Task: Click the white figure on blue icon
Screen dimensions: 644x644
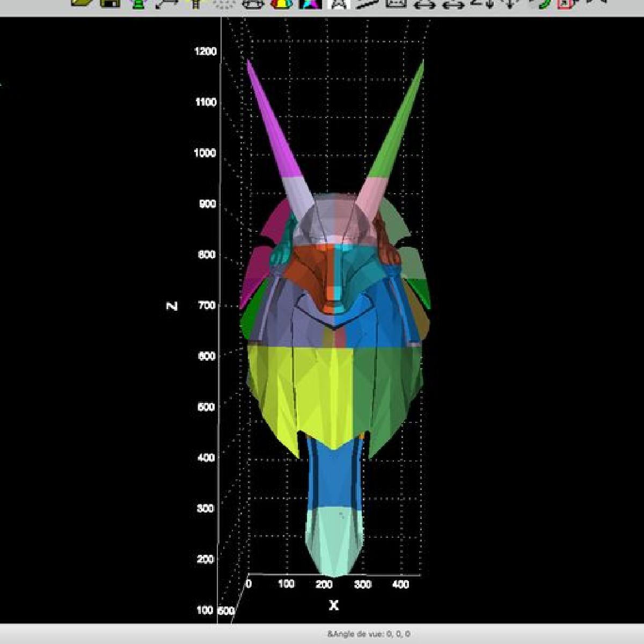Action: pos(340,4)
